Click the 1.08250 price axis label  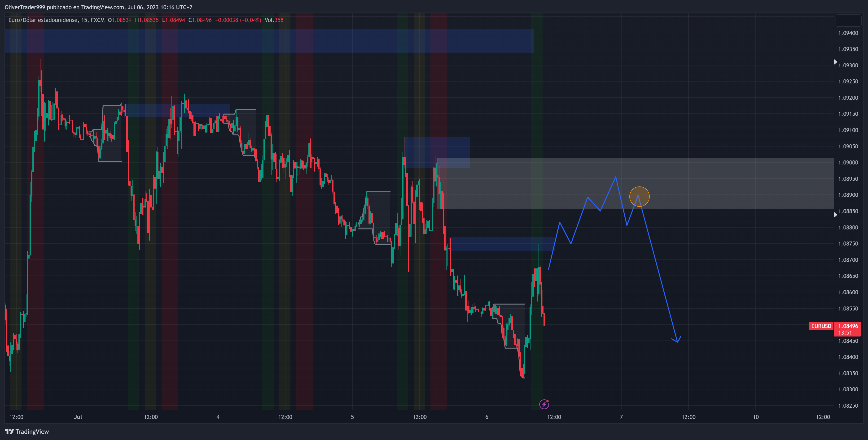(848, 406)
